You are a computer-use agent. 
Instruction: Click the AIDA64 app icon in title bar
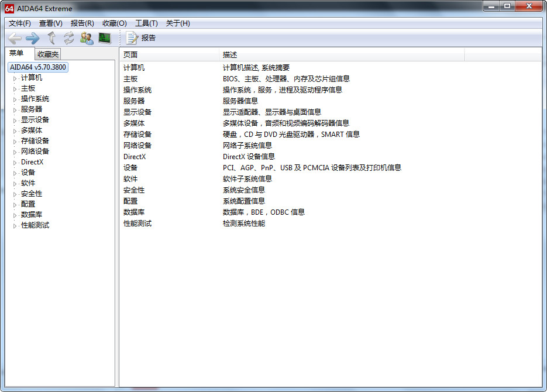click(x=9, y=8)
